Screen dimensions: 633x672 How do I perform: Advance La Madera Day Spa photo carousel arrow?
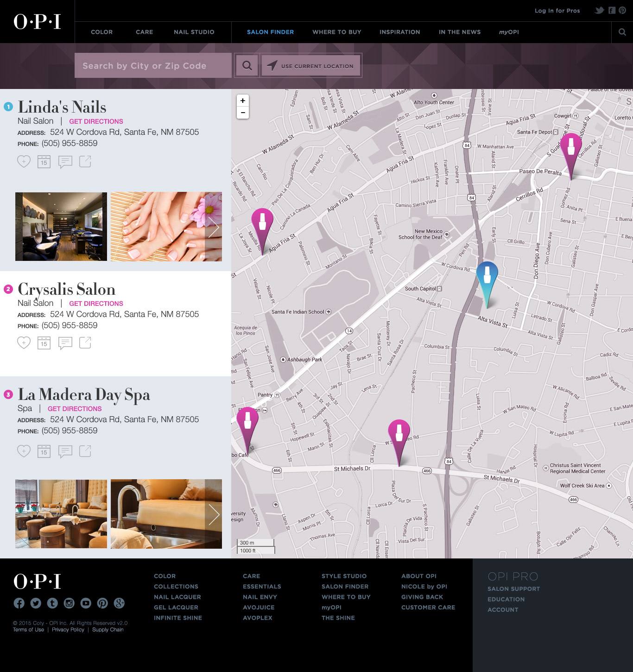tap(213, 514)
